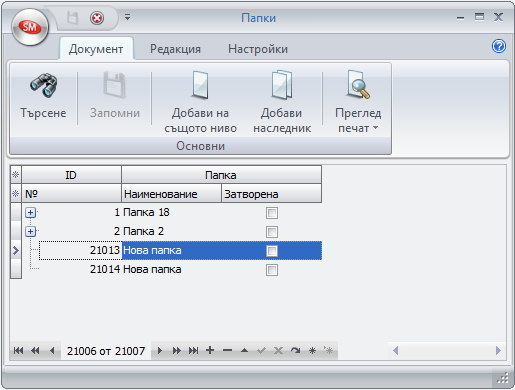Open the Преглед печат dropdown arrow
The width and height of the screenshot is (515, 390).
pos(375,128)
